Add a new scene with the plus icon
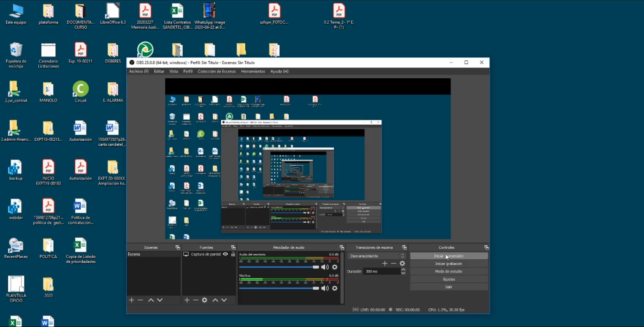644x327 pixels. point(131,300)
